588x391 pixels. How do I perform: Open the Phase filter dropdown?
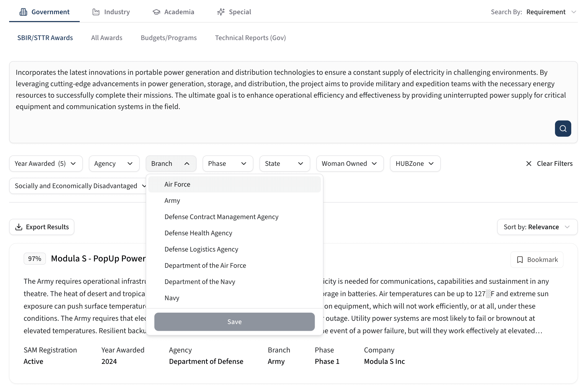[227, 164]
